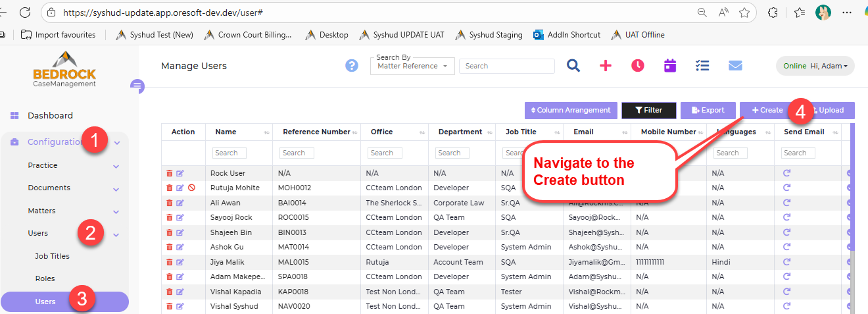Click the Department column search field

pos(452,153)
